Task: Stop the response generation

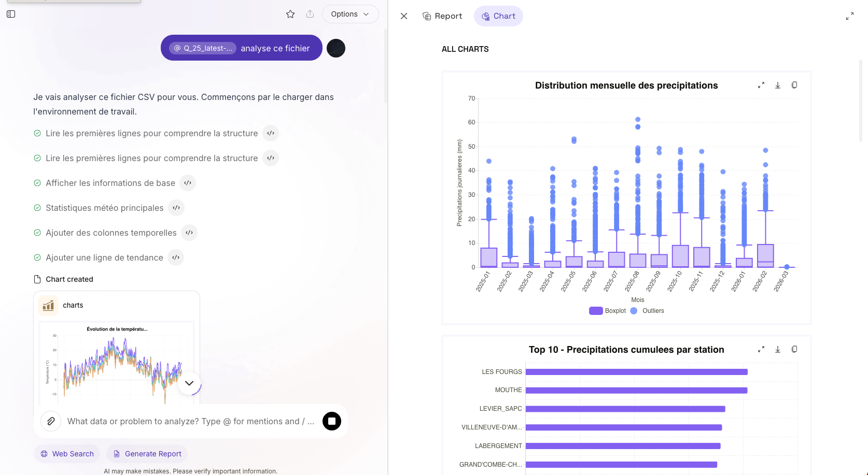Action: (332, 421)
